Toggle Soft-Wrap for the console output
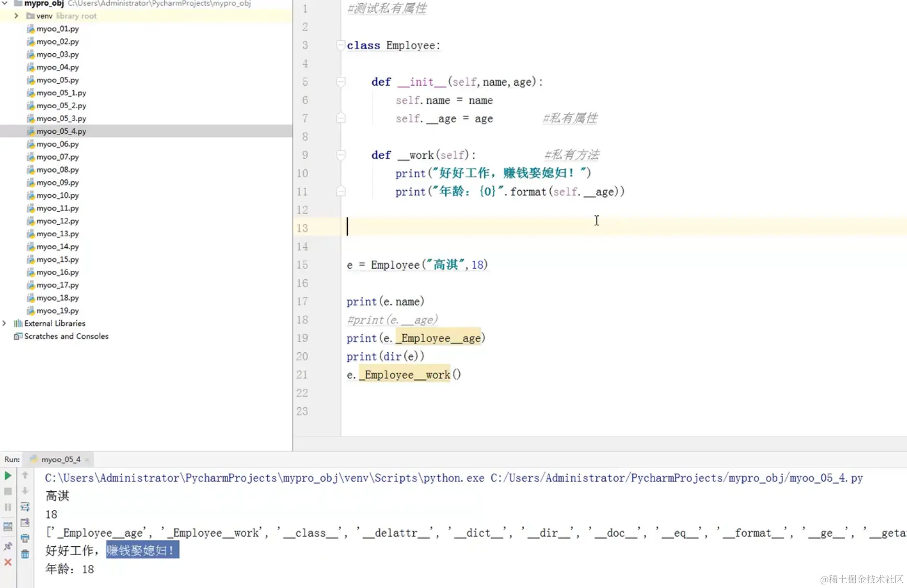Viewport: 907px width, 588px height. coord(25,506)
